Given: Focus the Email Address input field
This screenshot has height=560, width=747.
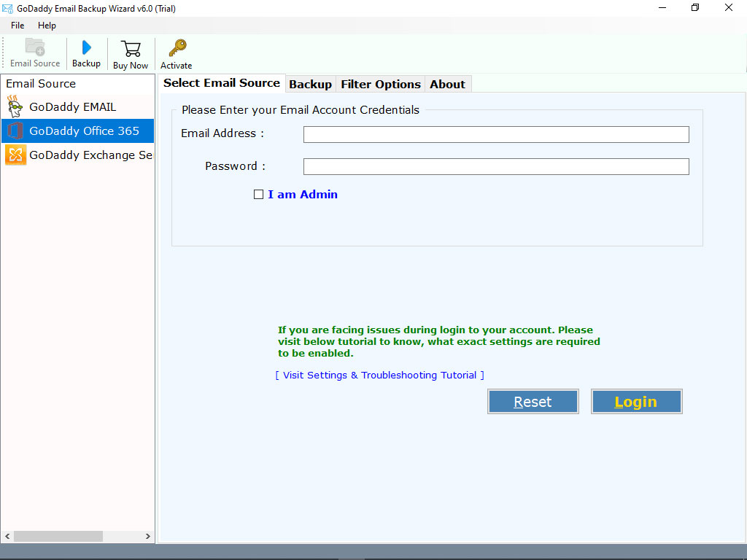Looking at the screenshot, I should point(496,134).
